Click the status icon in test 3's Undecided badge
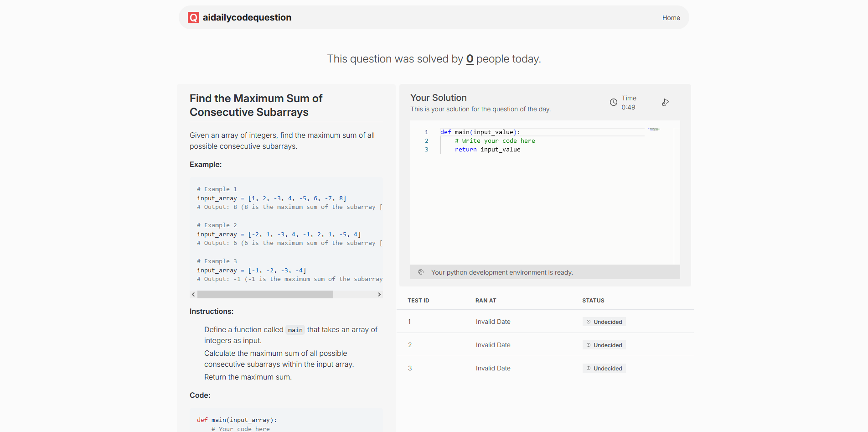Screen dimensions: 868x432 pos(589,369)
